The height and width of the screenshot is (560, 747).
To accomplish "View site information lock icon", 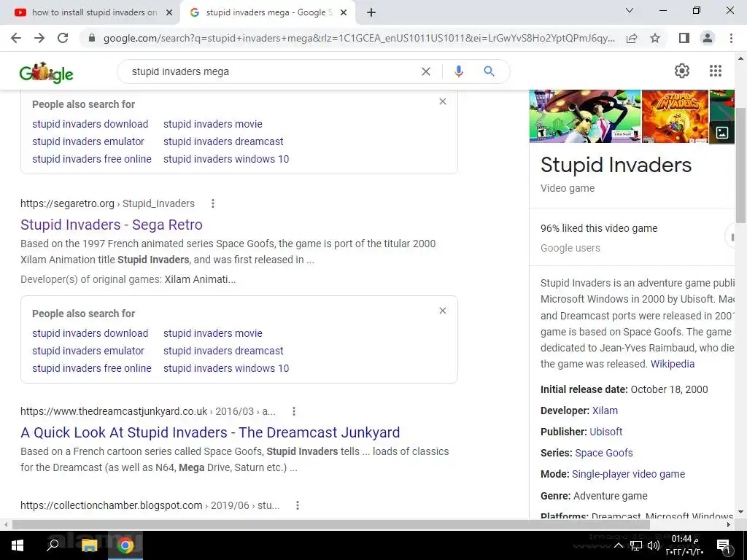I will point(92,38).
